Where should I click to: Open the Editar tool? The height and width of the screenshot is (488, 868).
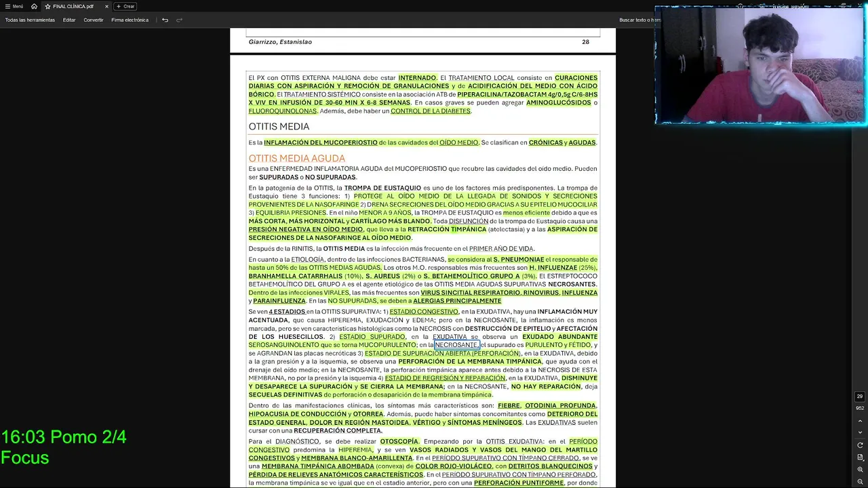(x=69, y=20)
